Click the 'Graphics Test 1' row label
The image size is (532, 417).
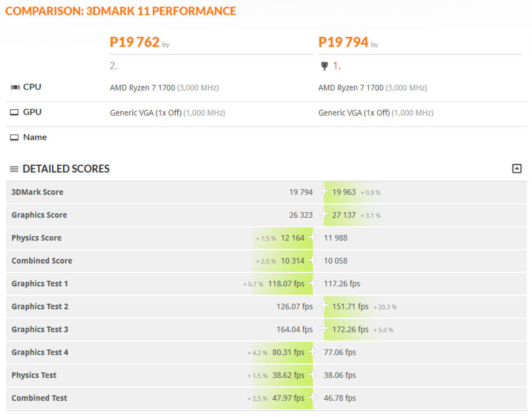[40, 284]
